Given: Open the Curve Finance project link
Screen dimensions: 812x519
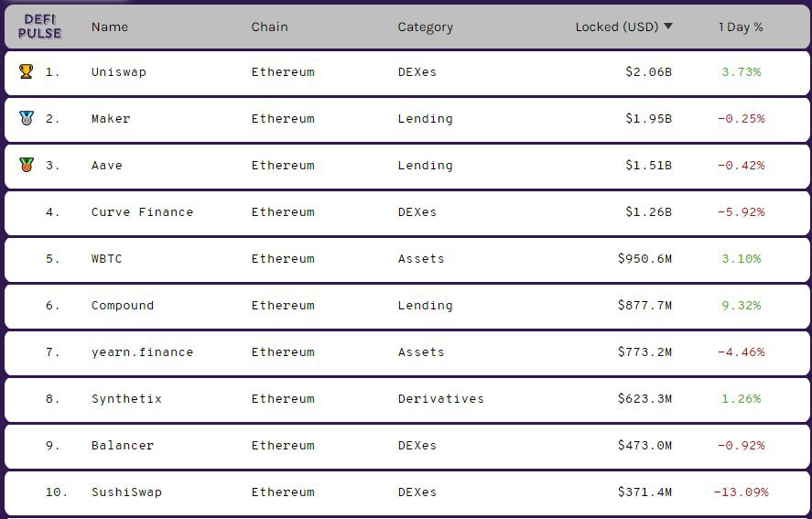Looking at the screenshot, I should [142, 211].
